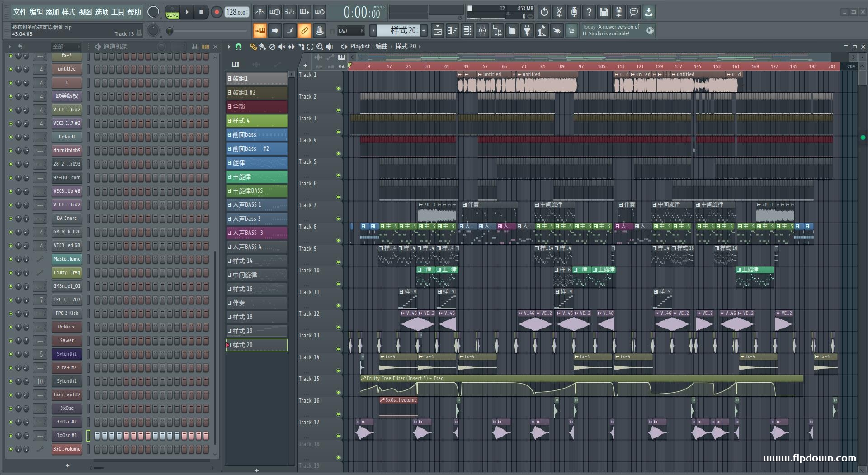Open the 编辑 menu
This screenshot has height=475, width=868.
36,12
